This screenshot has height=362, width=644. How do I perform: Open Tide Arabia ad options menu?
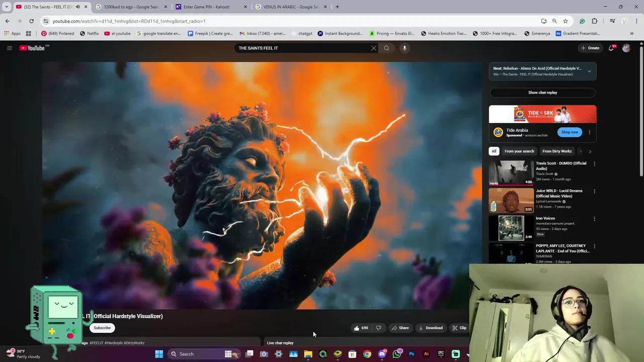coord(590,132)
